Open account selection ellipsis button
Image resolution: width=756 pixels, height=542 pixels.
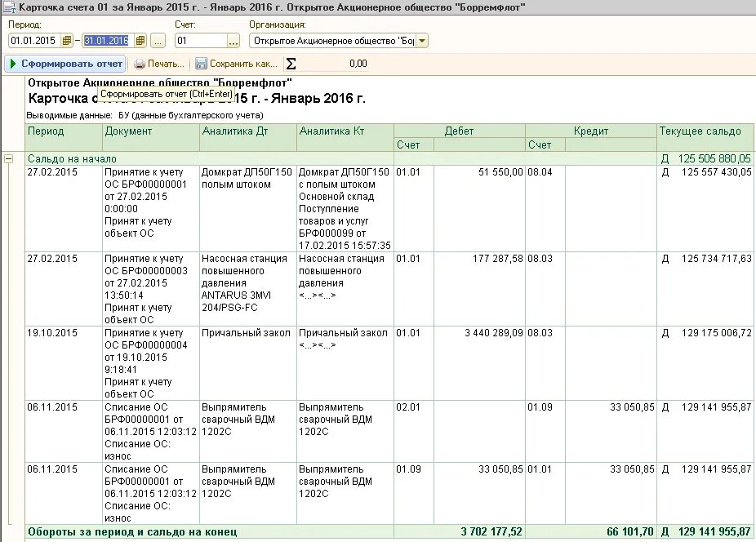(233, 41)
